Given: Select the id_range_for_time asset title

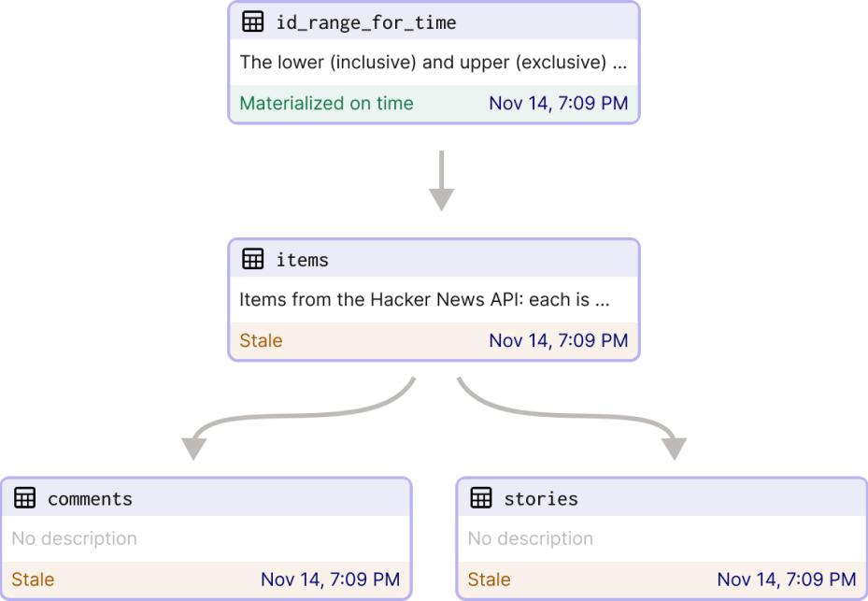Looking at the screenshot, I should coord(366,22).
